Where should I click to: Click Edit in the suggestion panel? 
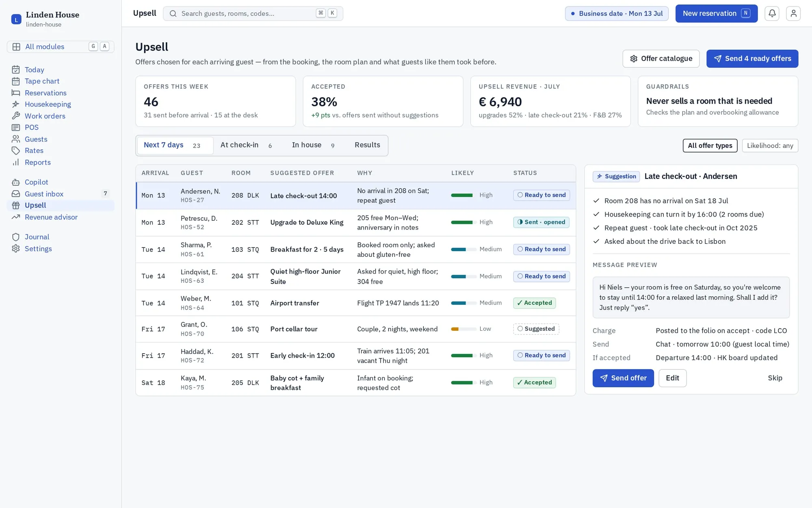(x=672, y=378)
